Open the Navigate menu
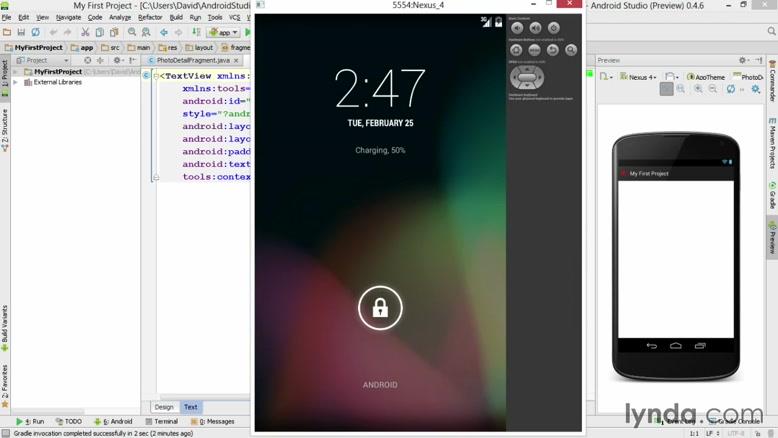Viewport: 778px width, 438px height. [68, 17]
